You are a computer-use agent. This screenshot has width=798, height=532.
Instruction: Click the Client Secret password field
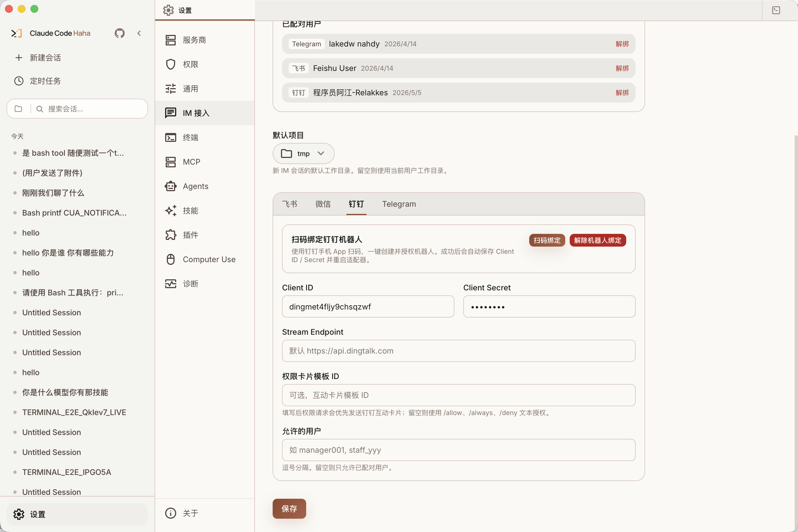(x=549, y=306)
